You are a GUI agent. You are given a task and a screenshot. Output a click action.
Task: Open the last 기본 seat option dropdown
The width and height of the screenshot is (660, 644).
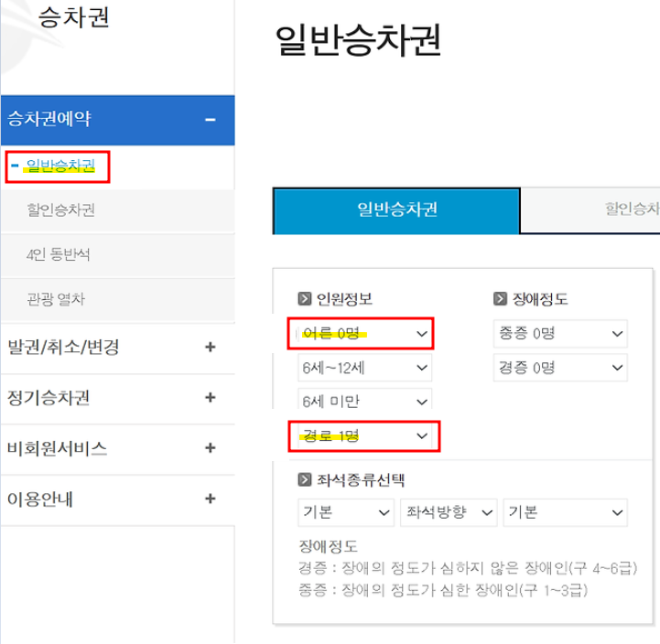(566, 512)
